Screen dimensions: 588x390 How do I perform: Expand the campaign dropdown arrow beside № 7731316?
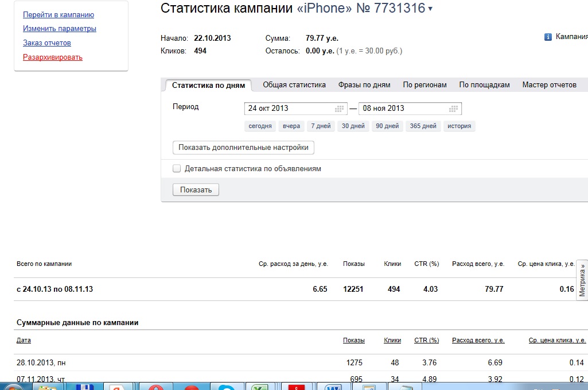430,9
